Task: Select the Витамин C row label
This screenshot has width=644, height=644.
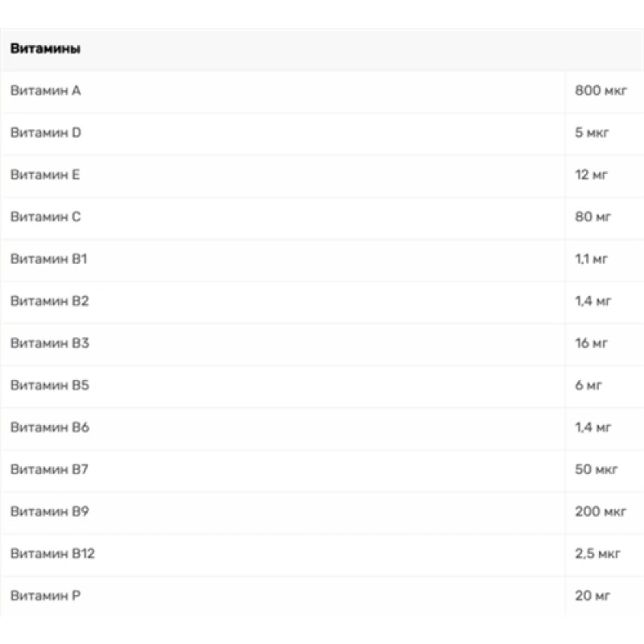Action: (45, 217)
